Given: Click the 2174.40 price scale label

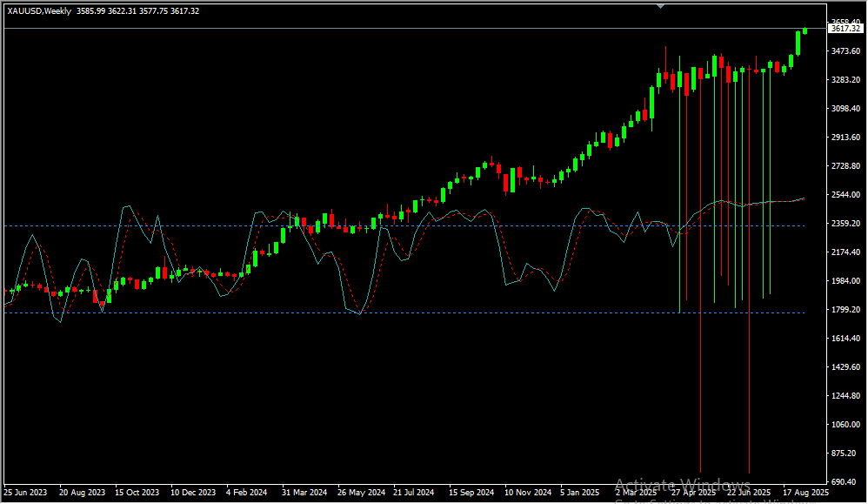Looking at the screenshot, I should pos(845,252).
